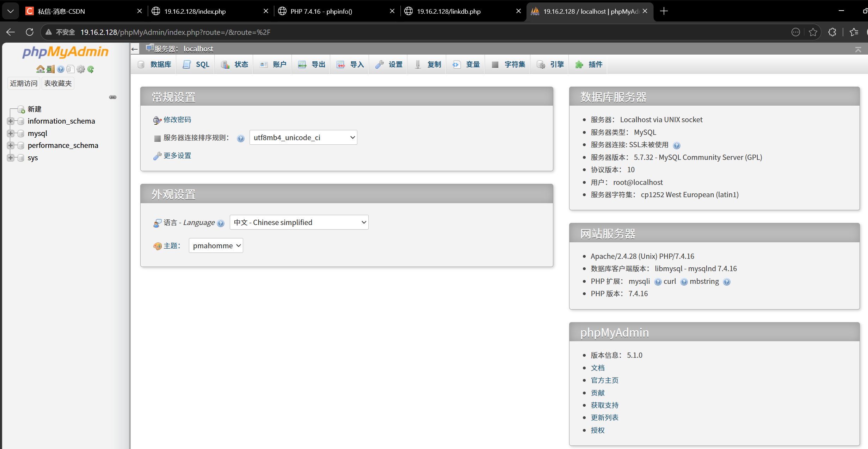Collapse the top menu bar with up arrow
Image resolution: width=868 pixels, height=449 pixels.
point(858,49)
